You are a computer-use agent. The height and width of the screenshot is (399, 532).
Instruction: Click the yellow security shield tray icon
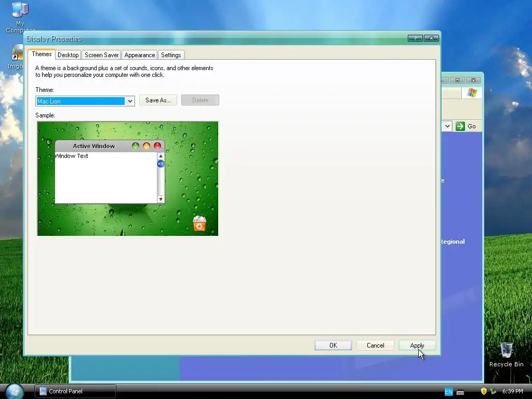tap(484, 391)
